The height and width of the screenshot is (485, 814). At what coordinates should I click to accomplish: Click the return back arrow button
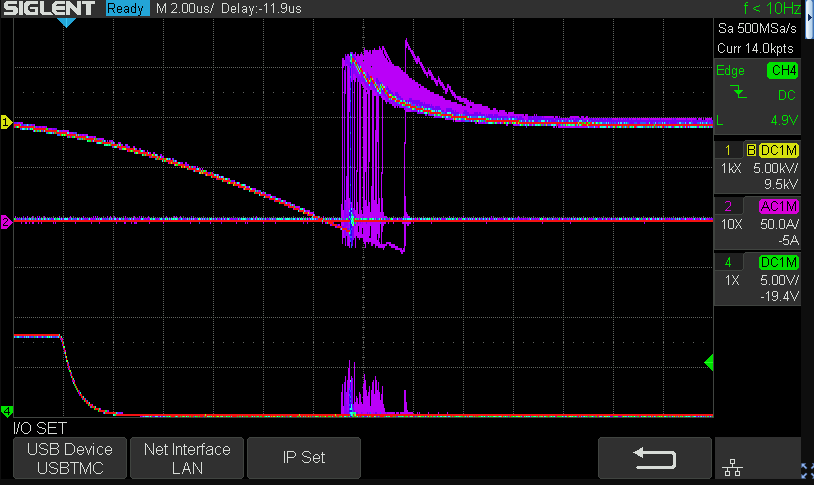[x=655, y=458]
